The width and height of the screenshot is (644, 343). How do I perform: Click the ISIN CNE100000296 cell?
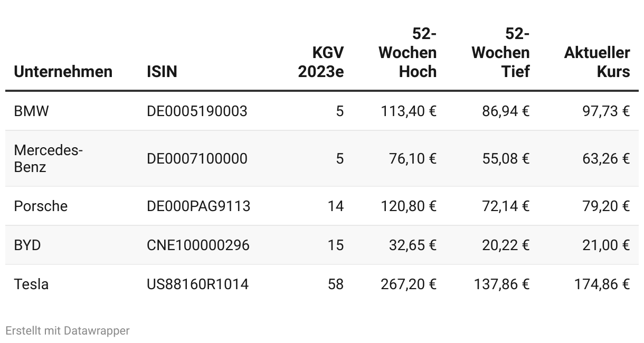(198, 245)
